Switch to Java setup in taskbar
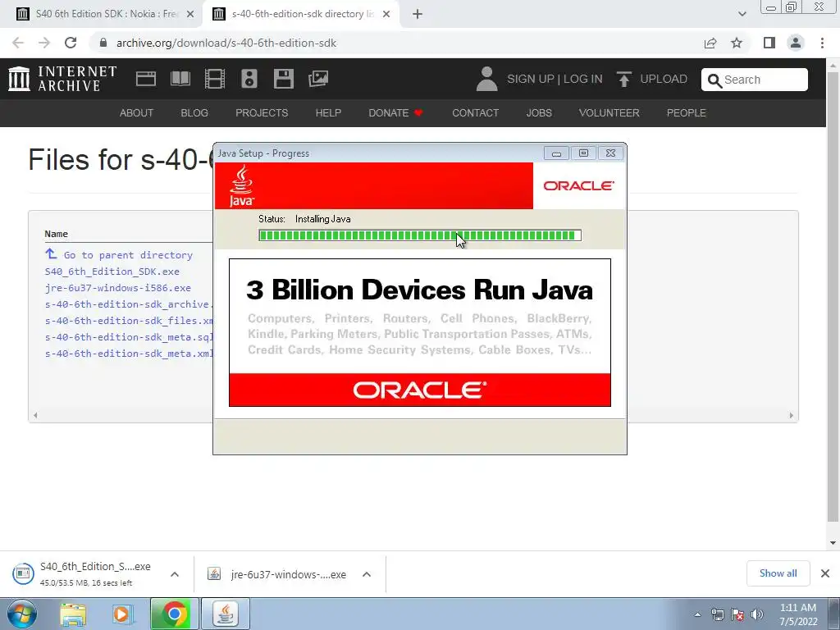 [x=226, y=614]
